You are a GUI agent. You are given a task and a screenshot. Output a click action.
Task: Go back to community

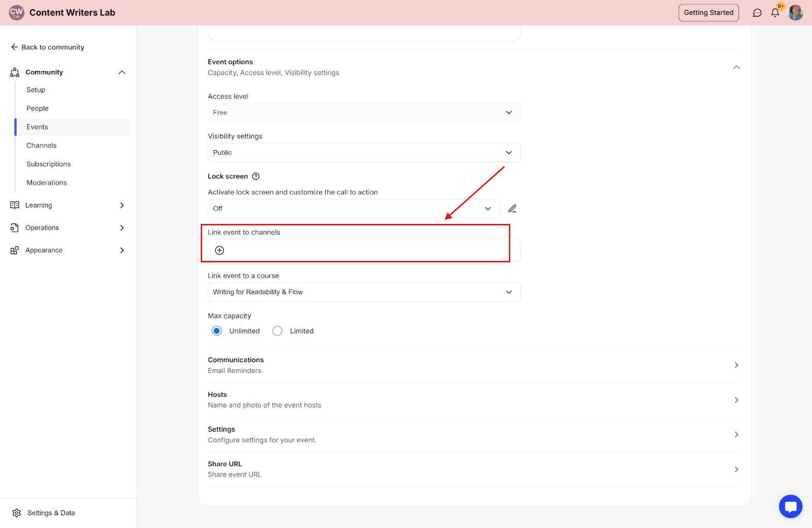pyautogui.click(x=48, y=47)
